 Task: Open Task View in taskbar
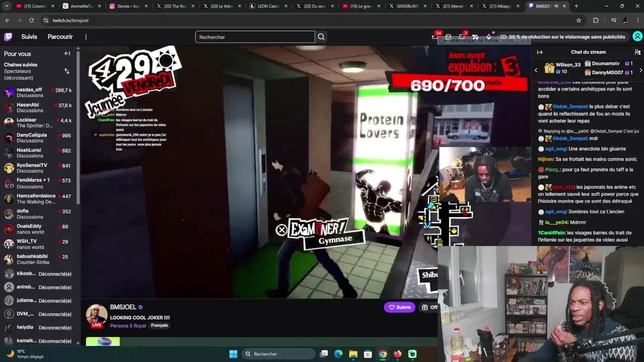click(x=324, y=354)
